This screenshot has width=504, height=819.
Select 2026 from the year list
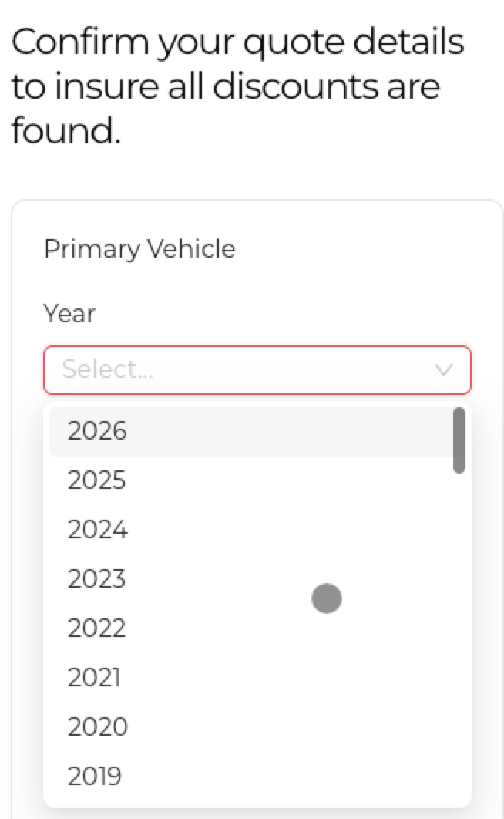click(97, 431)
